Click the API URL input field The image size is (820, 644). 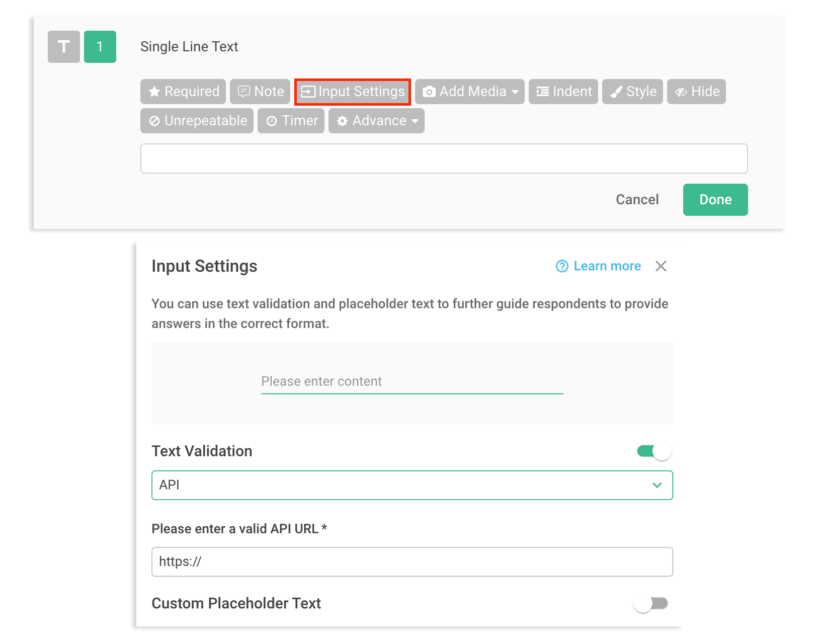click(x=412, y=562)
